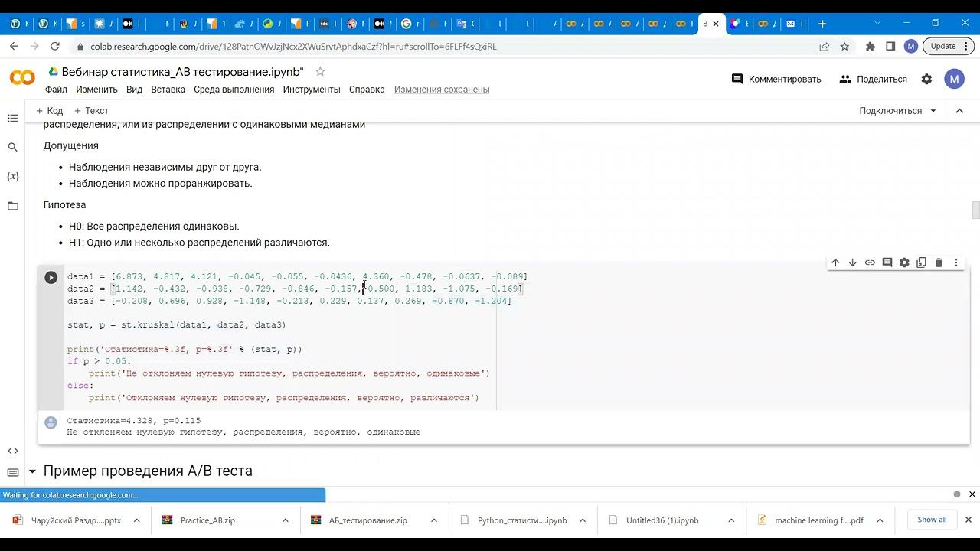Share this page from the address bar
Screen dimensions: 980x551
[x=824, y=46]
